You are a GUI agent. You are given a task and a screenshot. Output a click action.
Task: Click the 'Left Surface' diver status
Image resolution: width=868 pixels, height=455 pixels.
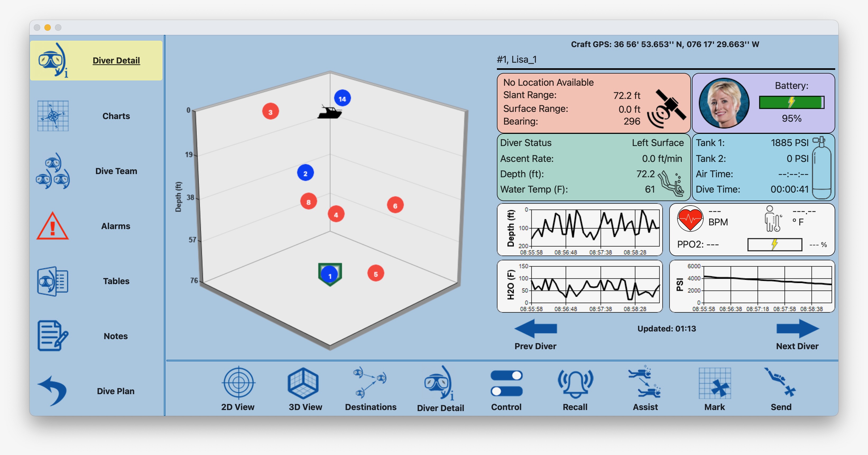point(658,143)
